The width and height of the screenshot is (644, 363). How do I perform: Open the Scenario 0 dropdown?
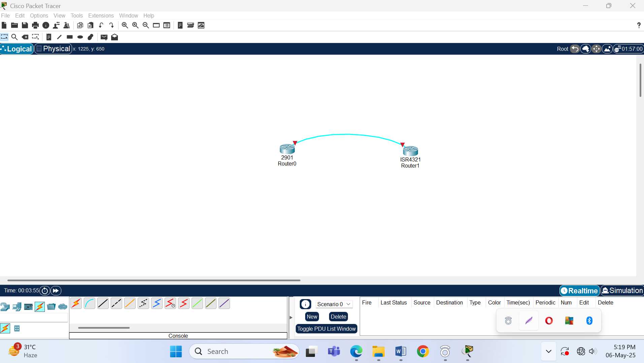pos(334,304)
